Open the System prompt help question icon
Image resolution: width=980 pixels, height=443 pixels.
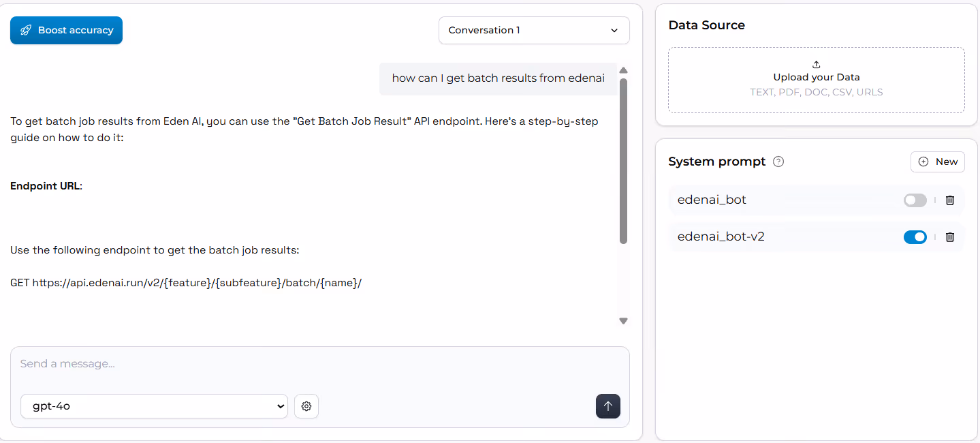click(x=779, y=162)
